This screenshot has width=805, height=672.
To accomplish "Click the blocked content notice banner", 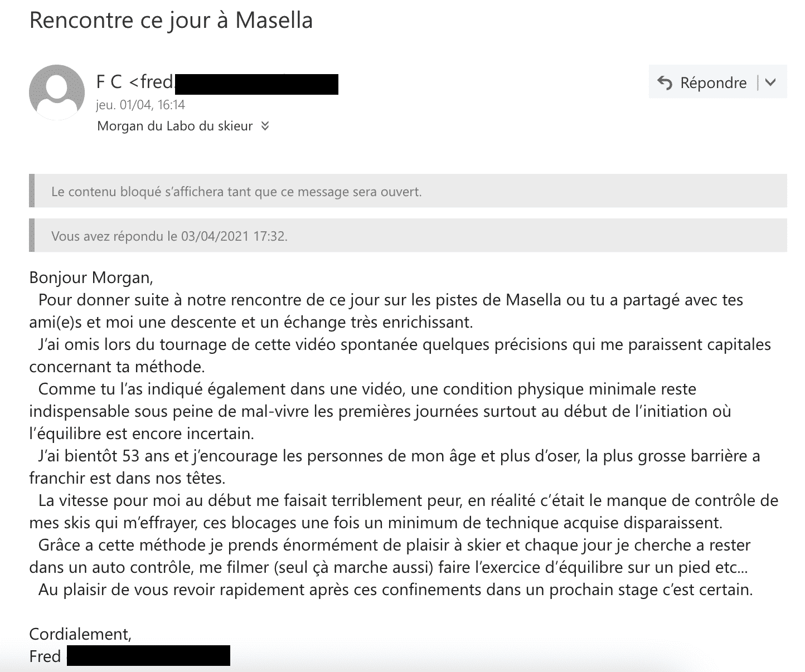I will (408, 192).
